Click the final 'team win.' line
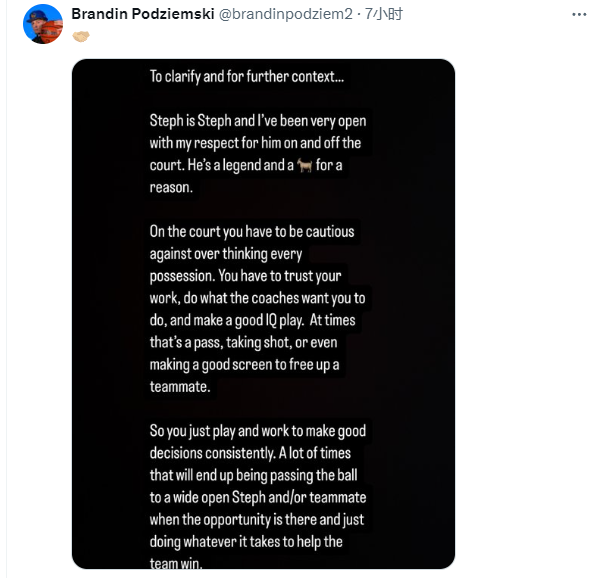 176,564
